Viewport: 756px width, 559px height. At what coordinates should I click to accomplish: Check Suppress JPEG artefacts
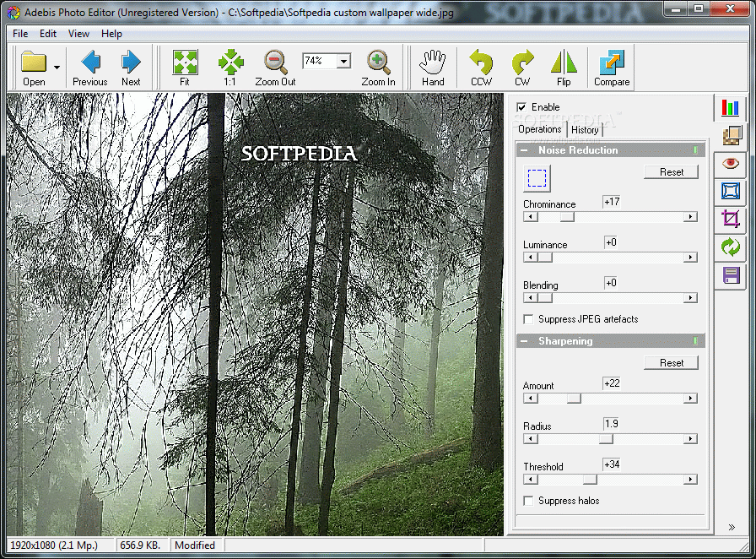point(528,319)
